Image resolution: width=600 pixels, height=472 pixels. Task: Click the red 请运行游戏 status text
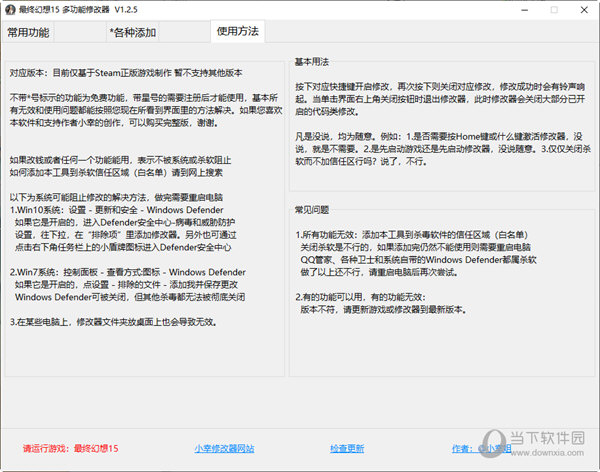pyautogui.click(x=70, y=448)
